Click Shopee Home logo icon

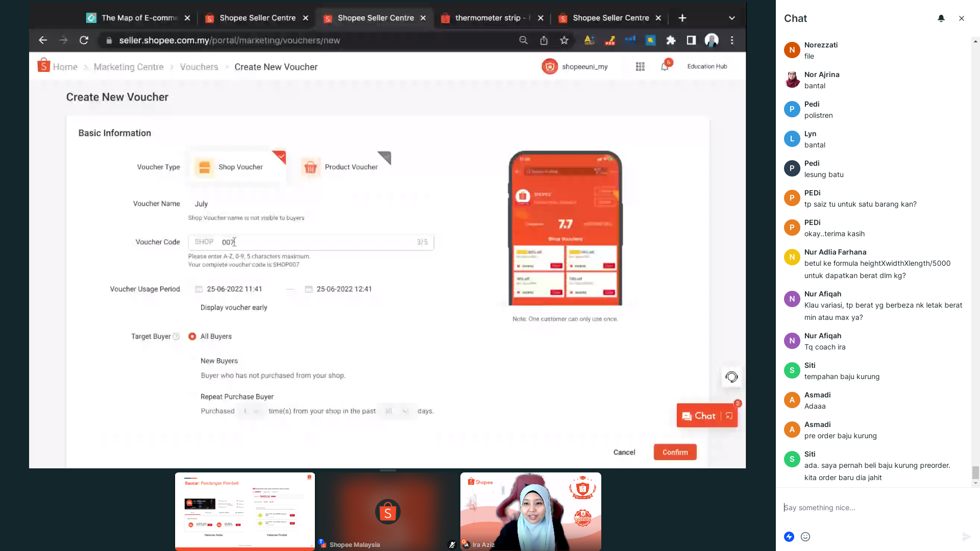point(43,66)
